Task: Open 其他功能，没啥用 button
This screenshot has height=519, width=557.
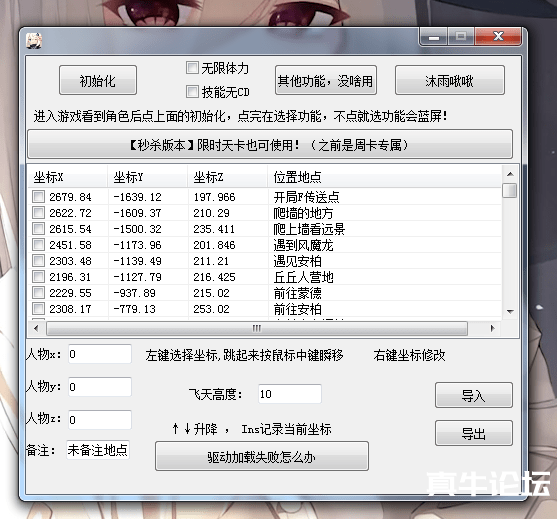Action: click(x=326, y=80)
